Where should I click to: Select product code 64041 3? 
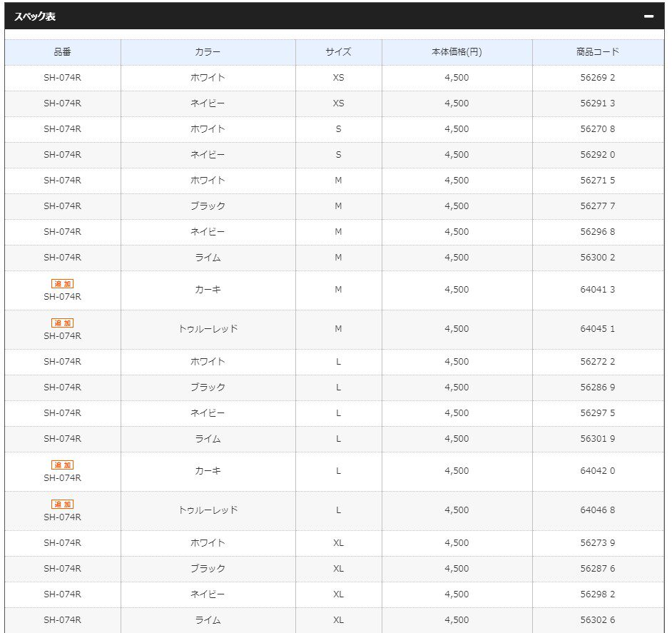[597, 290]
